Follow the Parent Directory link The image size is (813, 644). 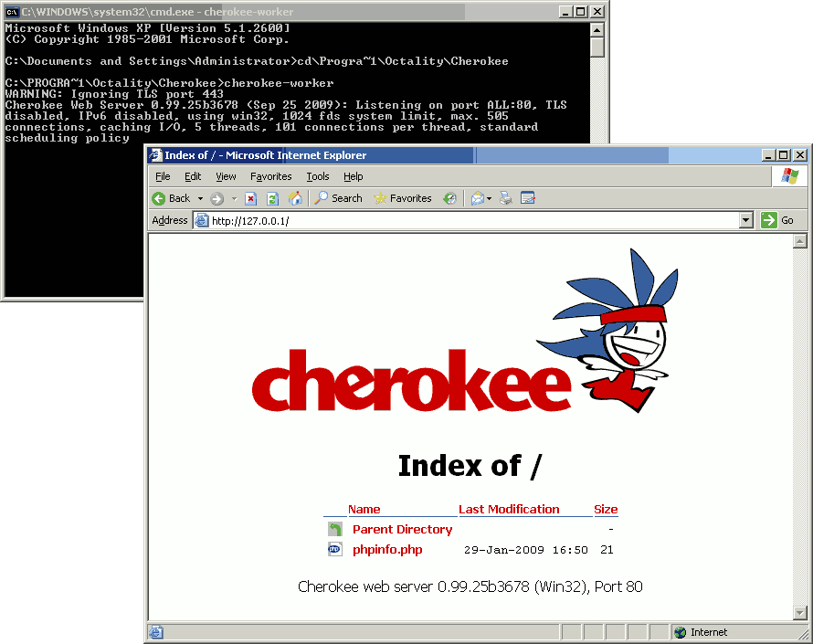click(402, 530)
